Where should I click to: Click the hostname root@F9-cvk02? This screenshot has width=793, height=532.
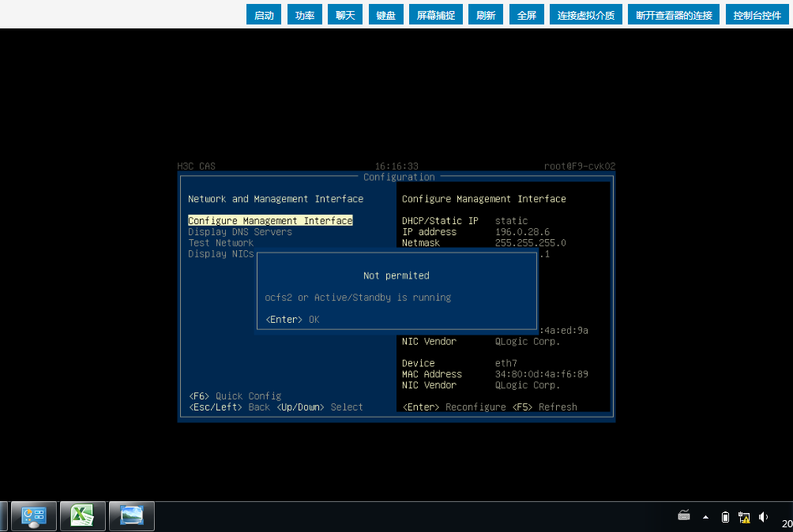pos(580,167)
